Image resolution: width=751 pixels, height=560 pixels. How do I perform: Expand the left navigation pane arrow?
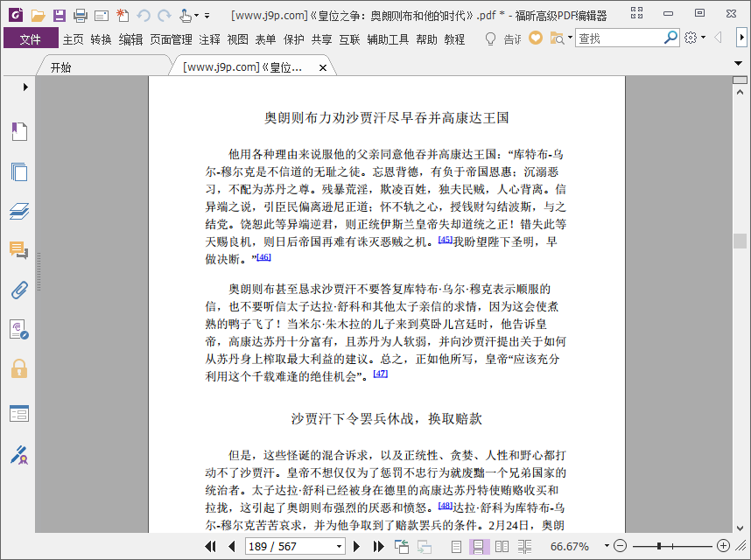[x=25, y=87]
